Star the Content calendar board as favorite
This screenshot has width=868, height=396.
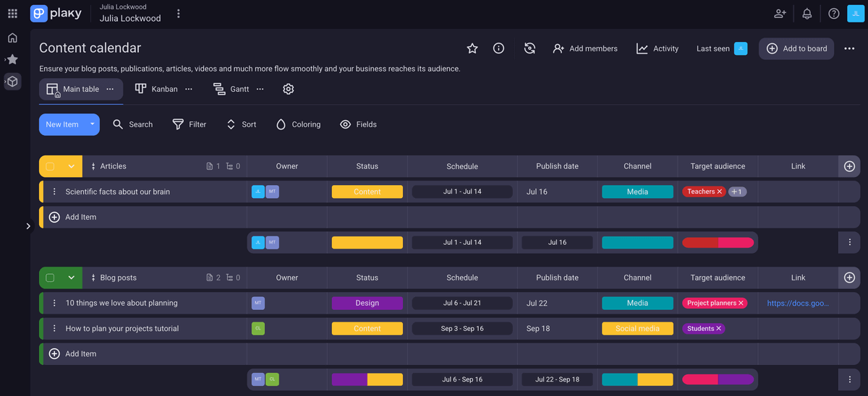tap(472, 48)
